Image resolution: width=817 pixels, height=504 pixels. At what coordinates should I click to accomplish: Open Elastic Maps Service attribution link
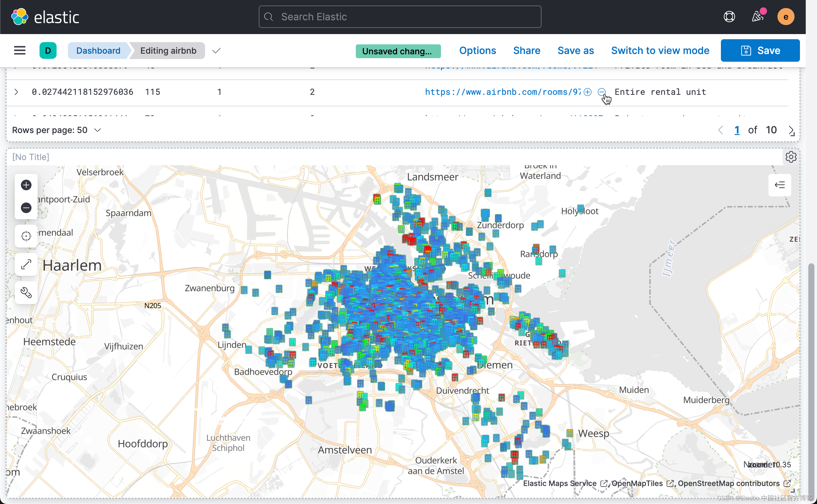[x=565, y=483]
